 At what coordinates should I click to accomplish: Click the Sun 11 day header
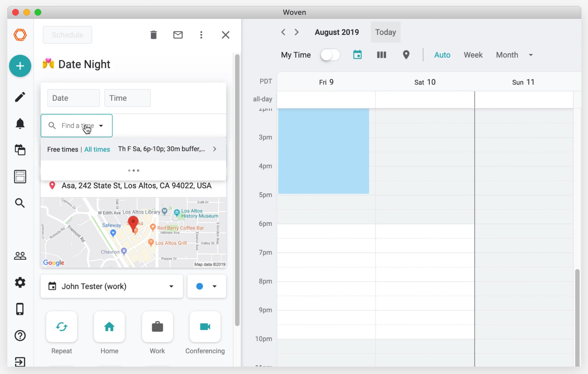[523, 82]
